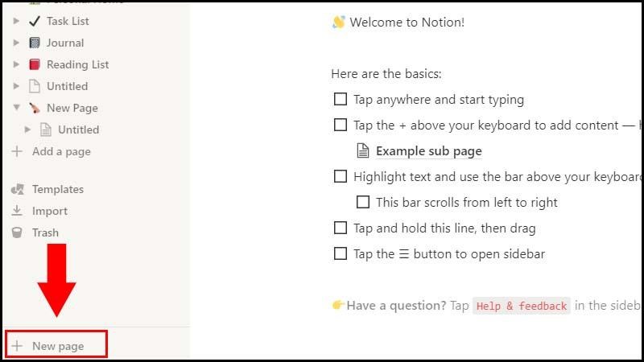Click the New page button at bottom
This screenshot has width=644, height=362.
(x=56, y=346)
